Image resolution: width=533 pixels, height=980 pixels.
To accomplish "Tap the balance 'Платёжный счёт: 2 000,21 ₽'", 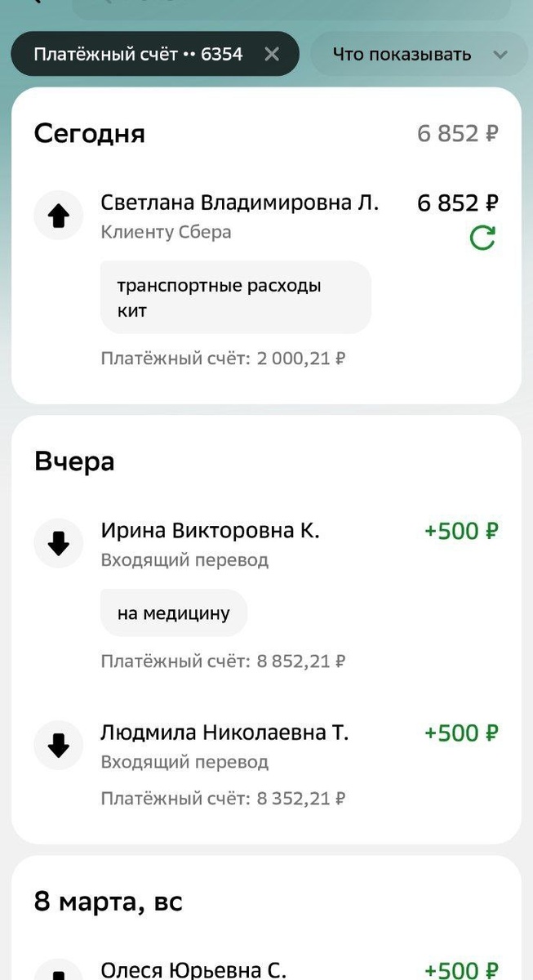I will point(222,358).
